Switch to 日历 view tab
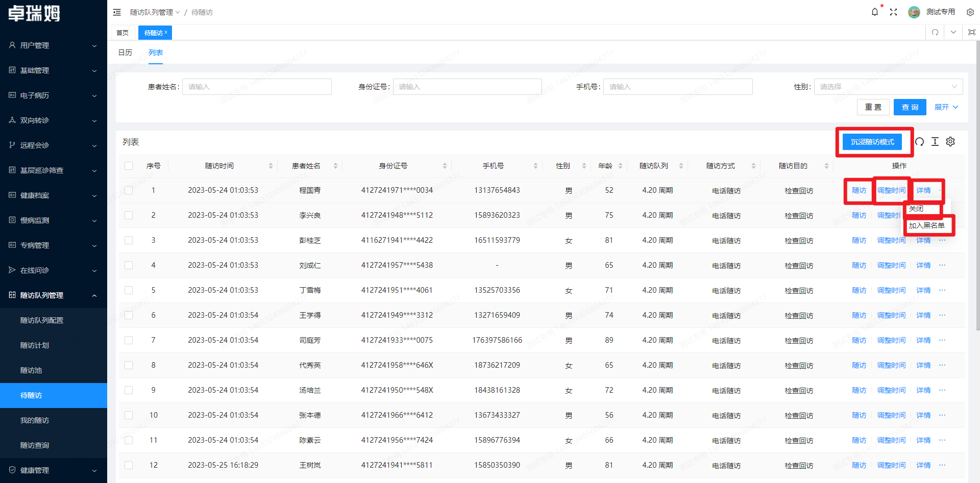The height and width of the screenshot is (483, 980). pos(125,53)
